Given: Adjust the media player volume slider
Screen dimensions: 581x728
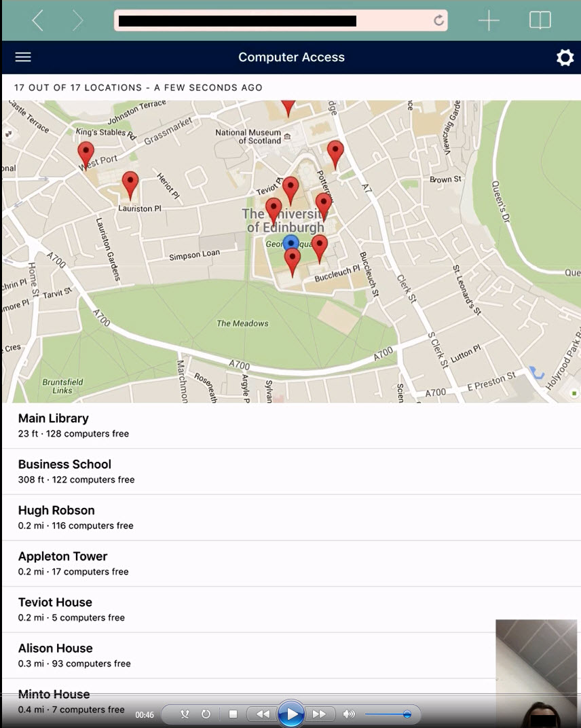Looking at the screenshot, I should point(388,714).
